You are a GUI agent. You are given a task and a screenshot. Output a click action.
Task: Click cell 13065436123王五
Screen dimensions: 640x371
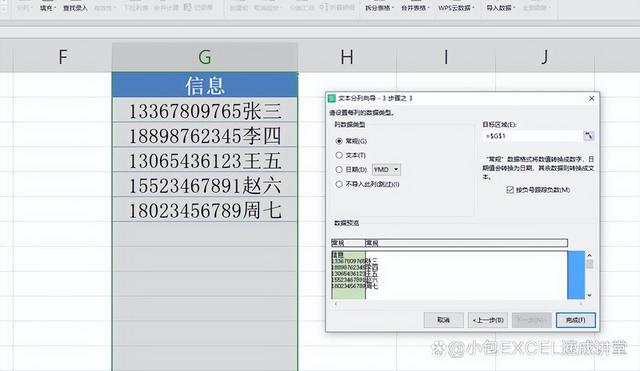click(205, 160)
